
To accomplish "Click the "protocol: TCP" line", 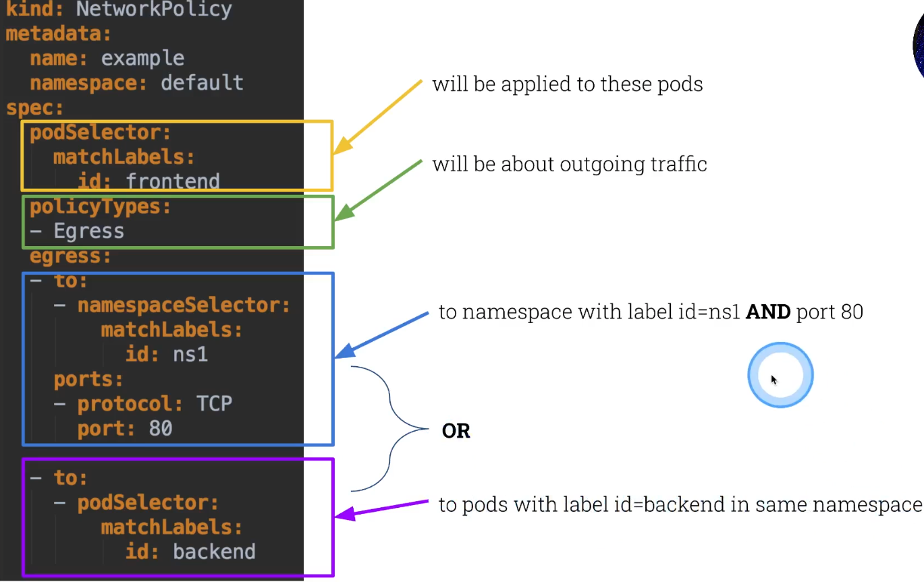I will (154, 403).
